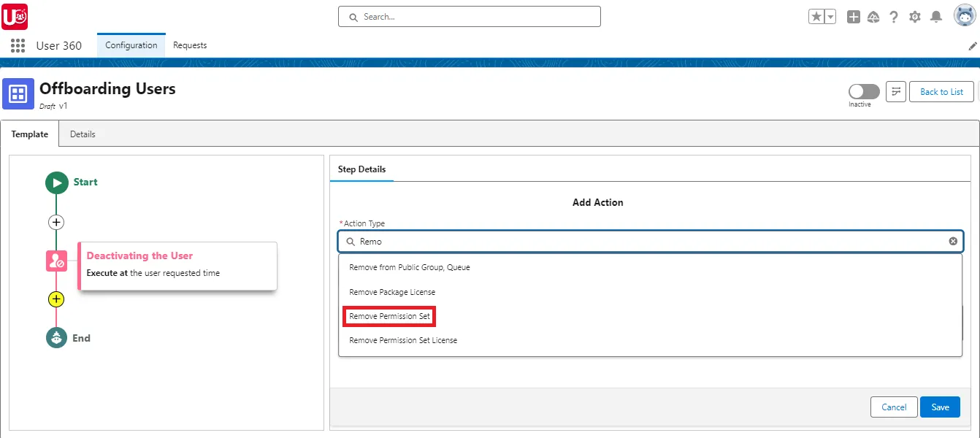The width and height of the screenshot is (980, 438).
Task: Select Remove Permission Set from the suggestions
Action: coord(388,315)
